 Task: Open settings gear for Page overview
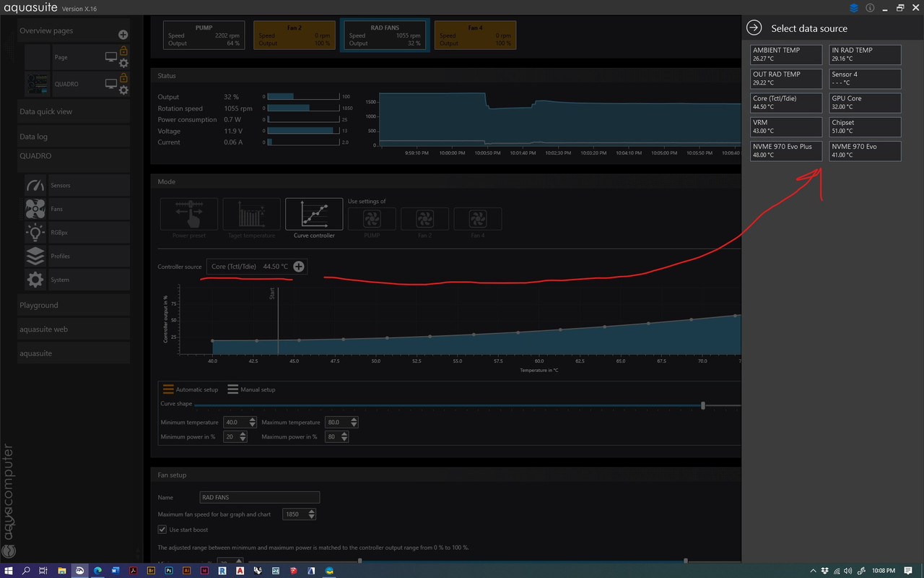123,64
